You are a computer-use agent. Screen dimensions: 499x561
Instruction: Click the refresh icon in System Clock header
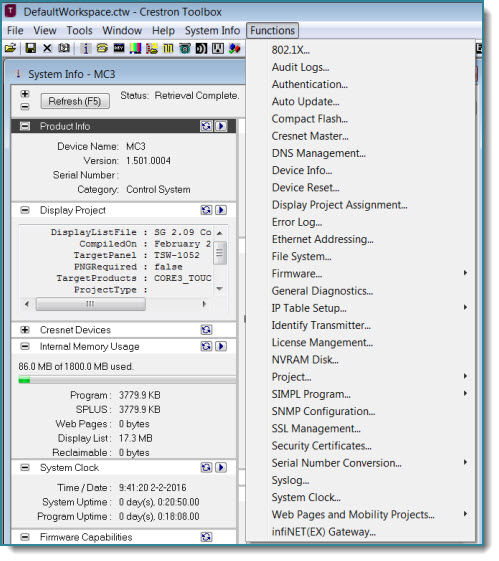[206, 467]
